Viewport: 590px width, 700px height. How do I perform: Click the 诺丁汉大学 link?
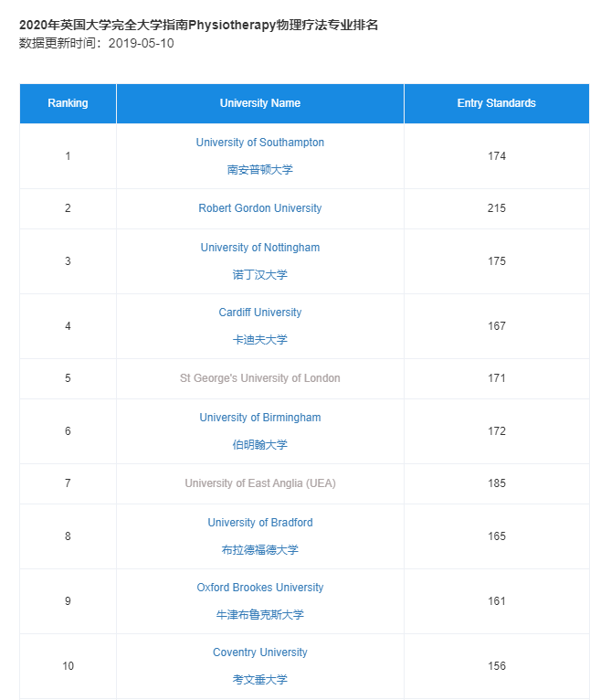coord(259,274)
